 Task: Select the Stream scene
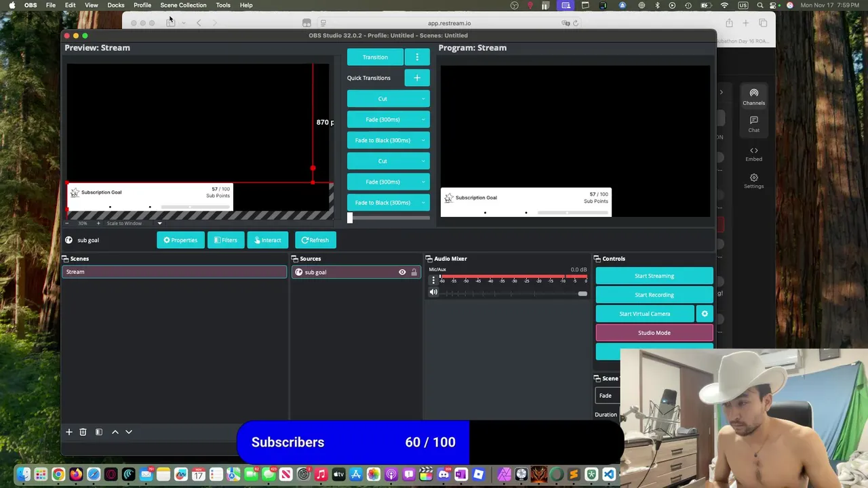[x=174, y=272]
